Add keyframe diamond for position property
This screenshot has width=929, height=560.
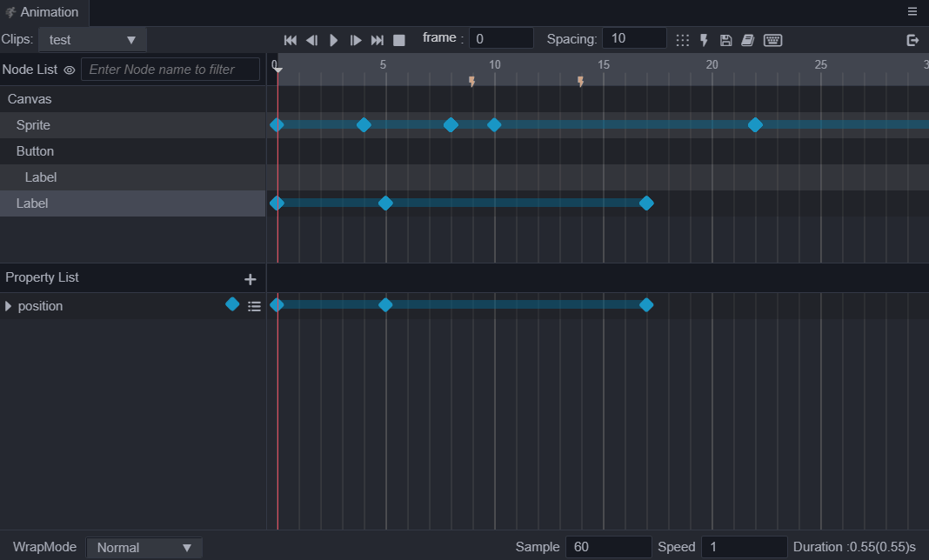(232, 304)
